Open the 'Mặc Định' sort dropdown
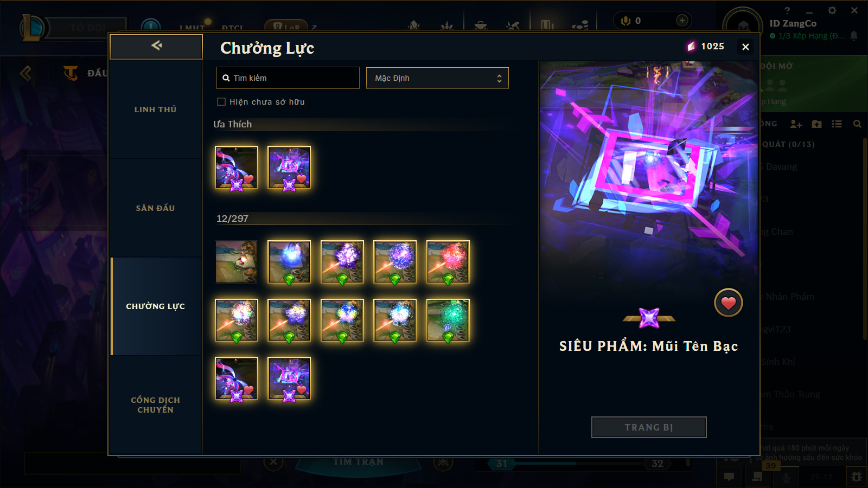 click(437, 78)
